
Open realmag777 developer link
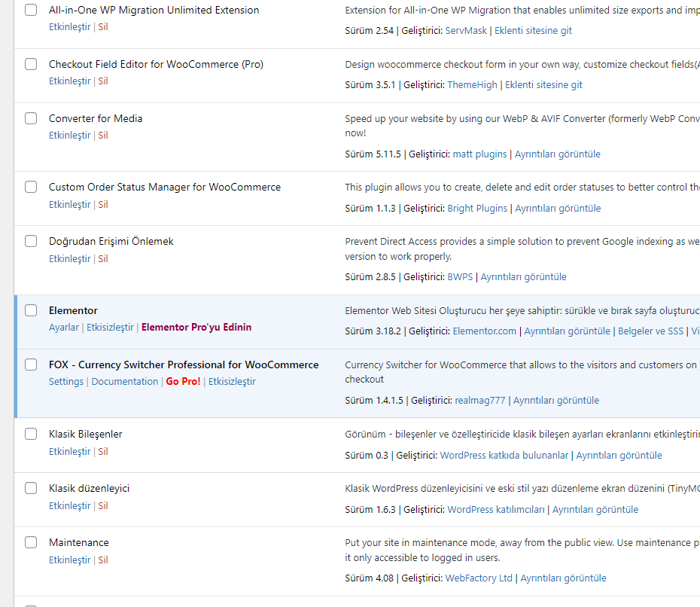pyautogui.click(x=480, y=400)
